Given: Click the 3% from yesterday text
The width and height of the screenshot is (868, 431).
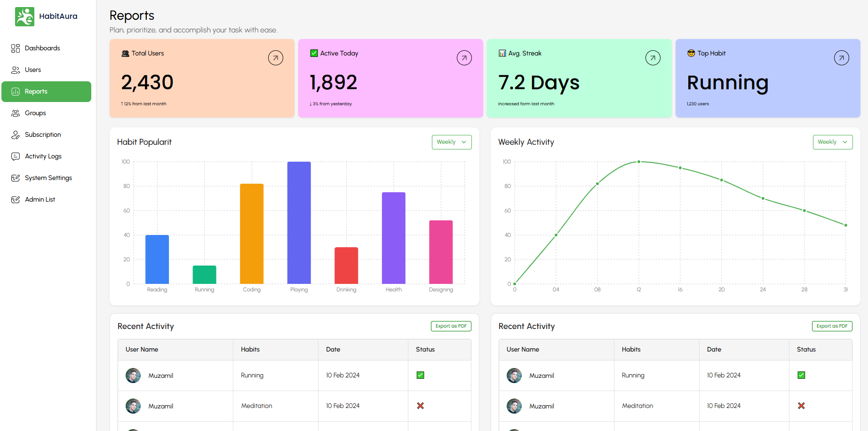Looking at the screenshot, I should 331,104.
